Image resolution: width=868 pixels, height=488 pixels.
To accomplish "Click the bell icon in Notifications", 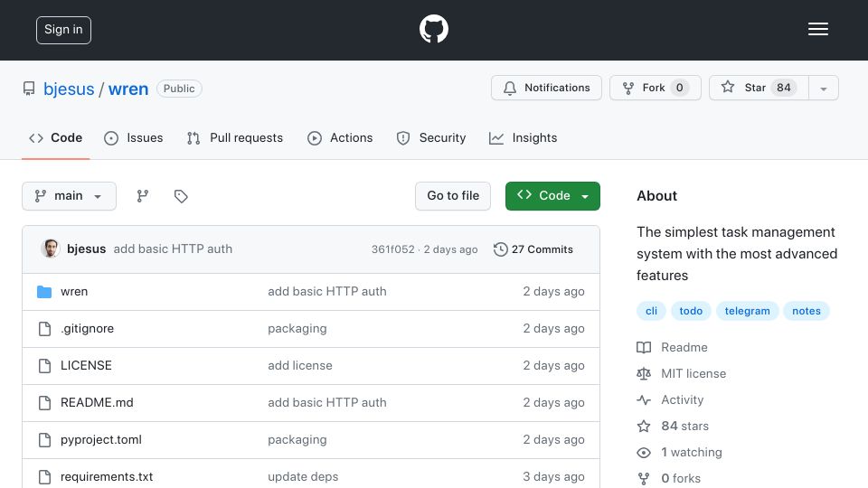I will 510,88.
